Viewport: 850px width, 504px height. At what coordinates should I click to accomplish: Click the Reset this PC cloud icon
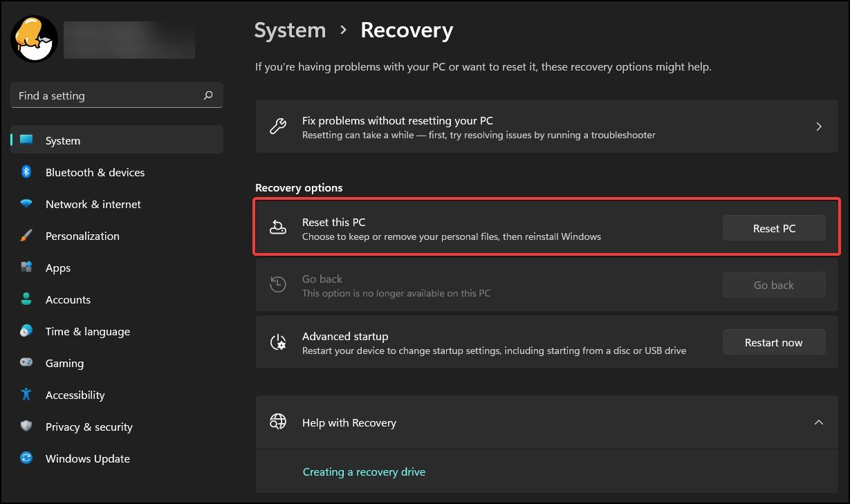coord(277,228)
